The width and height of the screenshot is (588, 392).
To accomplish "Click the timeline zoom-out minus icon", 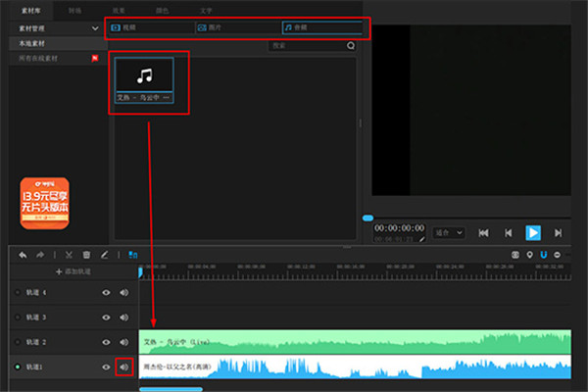I will coord(556,255).
